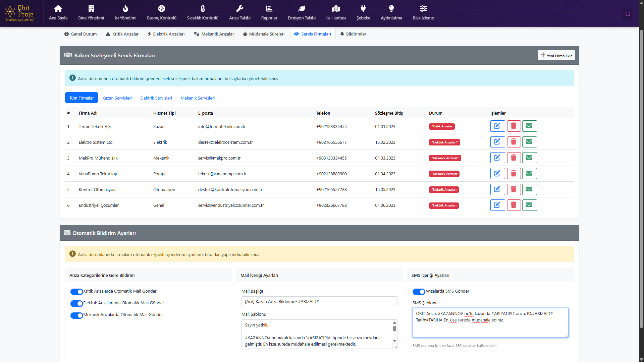Delete Endüstriyel Çözümler with trash icon
Viewport: 644px width, 362px height.
tap(514, 205)
